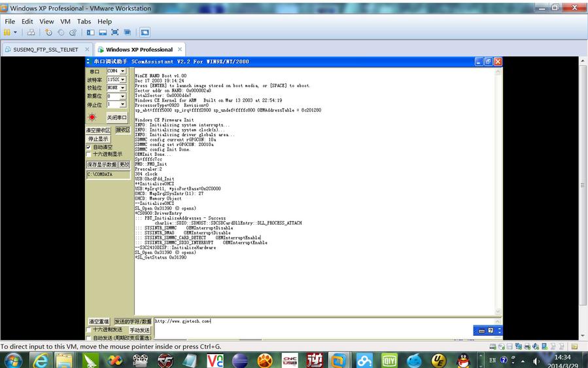Click the 手动发送 send button
The width and height of the screenshot is (588, 368).
[x=139, y=330]
